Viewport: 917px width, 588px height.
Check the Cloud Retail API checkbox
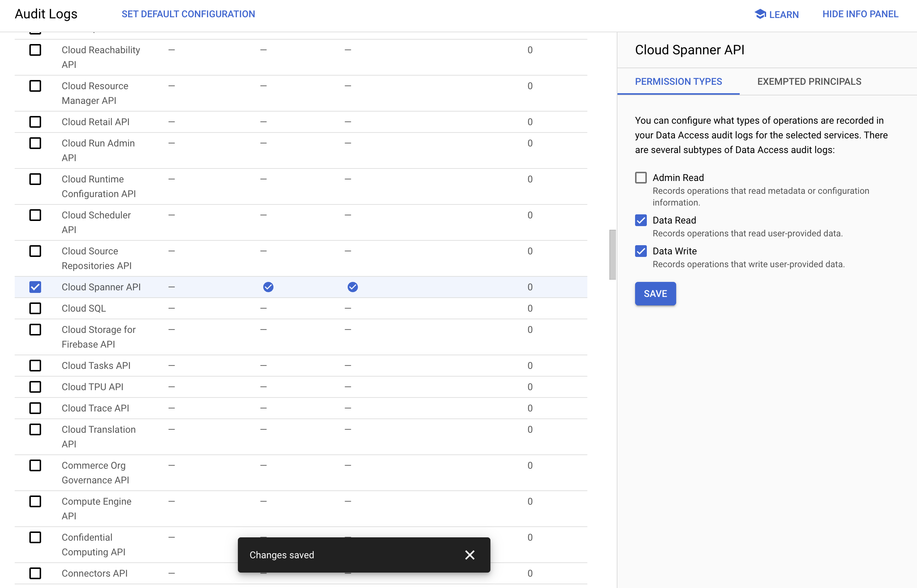pyautogui.click(x=35, y=122)
